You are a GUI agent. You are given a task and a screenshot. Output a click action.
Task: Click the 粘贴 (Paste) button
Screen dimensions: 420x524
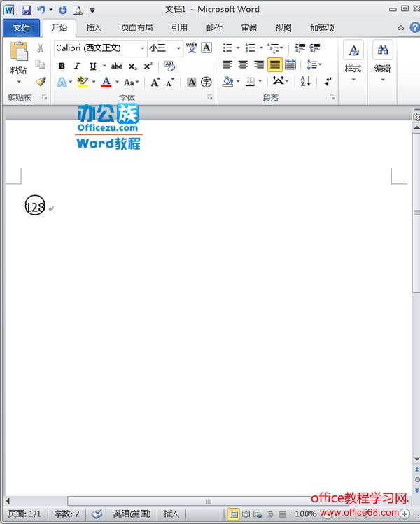(19, 59)
